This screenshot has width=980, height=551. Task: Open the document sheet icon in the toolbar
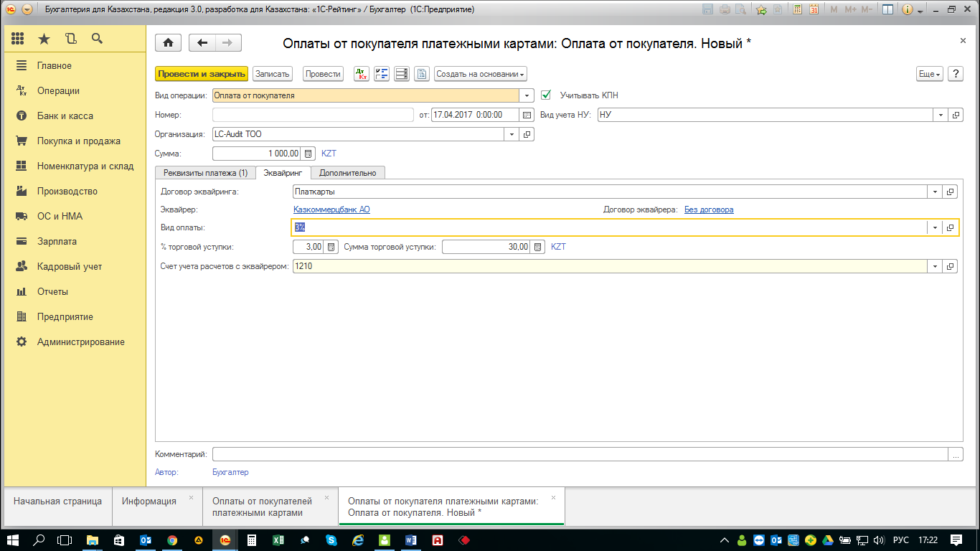(x=422, y=74)
